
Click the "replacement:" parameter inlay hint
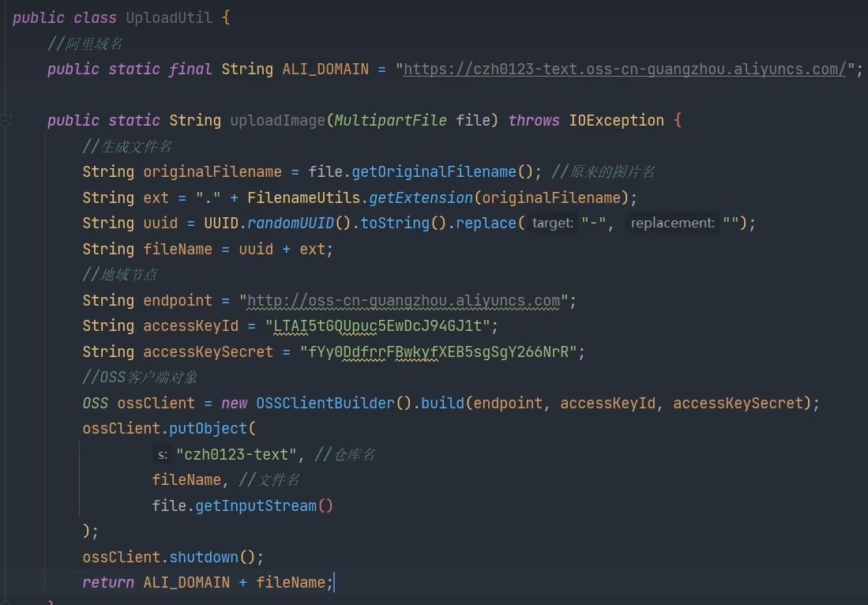[673, 224]
